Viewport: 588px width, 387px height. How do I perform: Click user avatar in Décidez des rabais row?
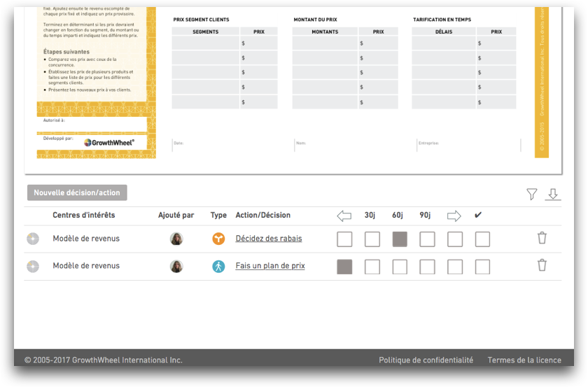coord(176,239)
